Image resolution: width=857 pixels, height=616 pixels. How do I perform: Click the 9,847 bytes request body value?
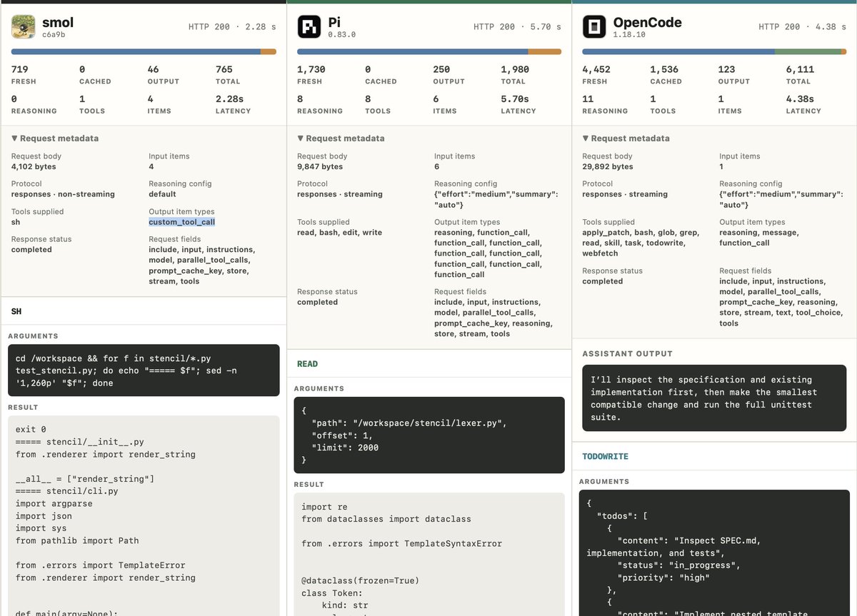click(320, 166)
